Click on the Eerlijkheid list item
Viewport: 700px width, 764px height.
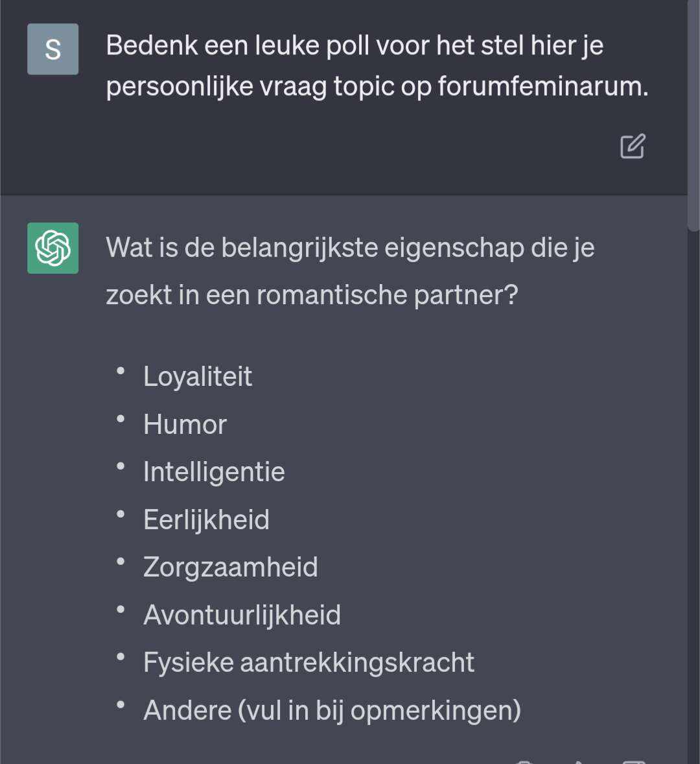tap(206, 519)
